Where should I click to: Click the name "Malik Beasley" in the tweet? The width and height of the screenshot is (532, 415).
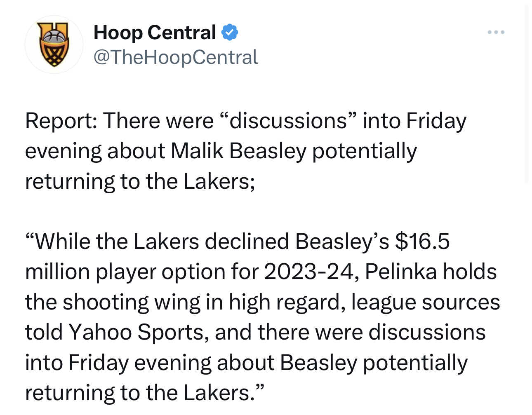pos(239,151)
